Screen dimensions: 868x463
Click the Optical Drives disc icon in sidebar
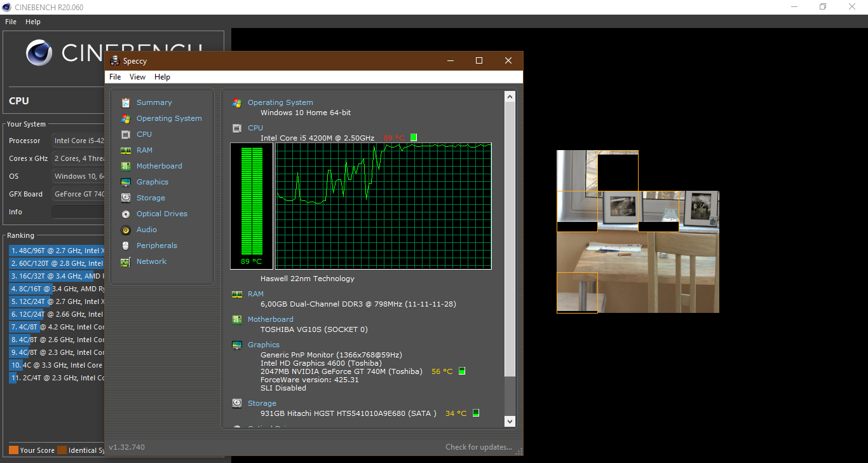pos(126,214)
